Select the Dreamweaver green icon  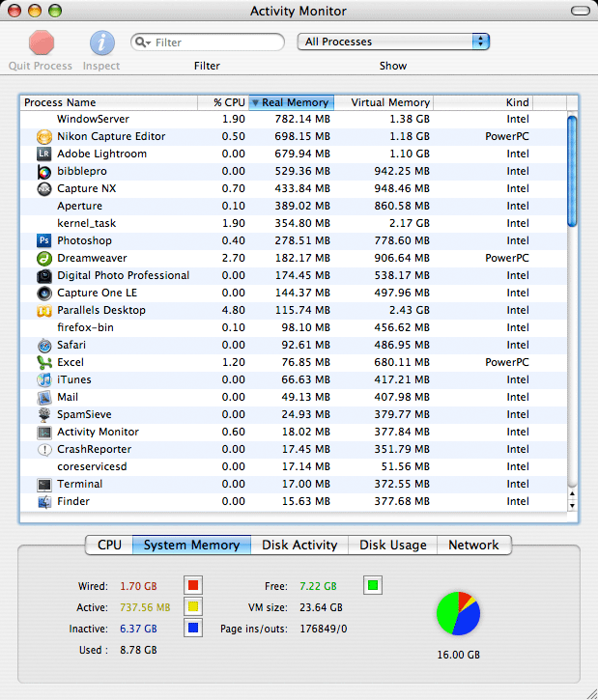tap(43, 258)
